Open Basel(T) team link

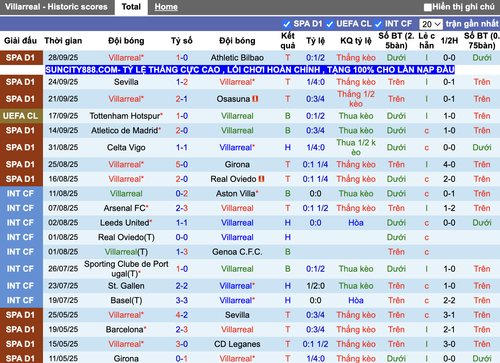(126, 300)
